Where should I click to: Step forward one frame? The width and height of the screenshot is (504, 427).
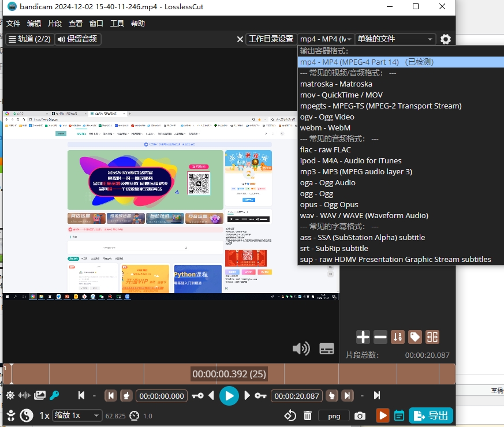click(247, 395)
